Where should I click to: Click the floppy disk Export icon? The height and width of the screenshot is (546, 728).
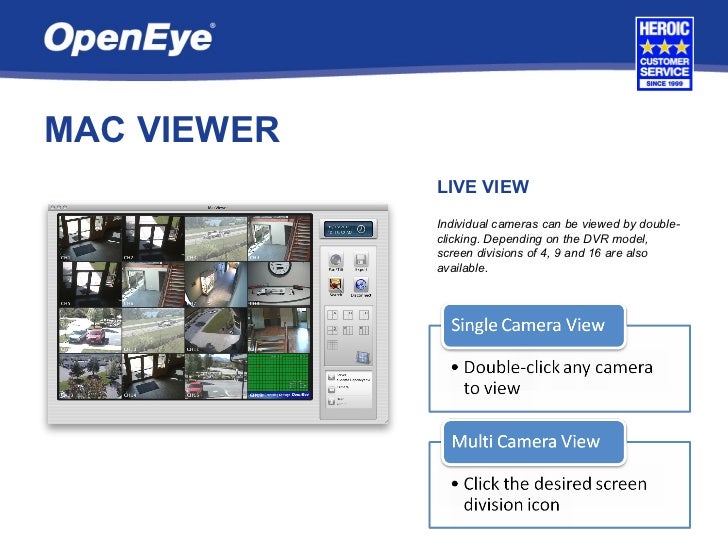(x=361, y=260)
